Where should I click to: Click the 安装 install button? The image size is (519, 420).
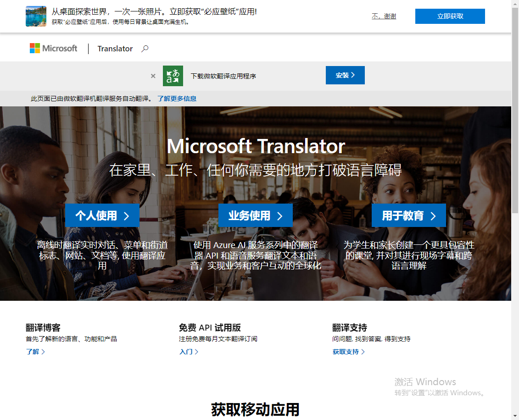(x=345, y=75)
